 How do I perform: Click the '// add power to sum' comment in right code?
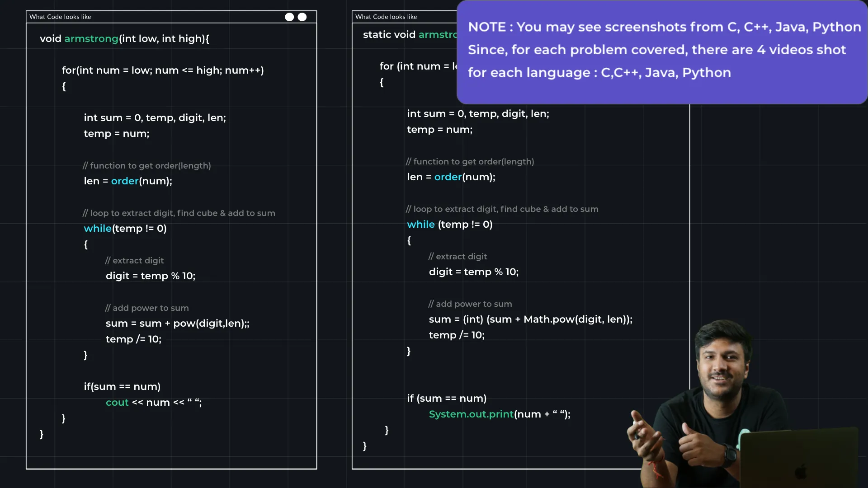pos(470,304)
